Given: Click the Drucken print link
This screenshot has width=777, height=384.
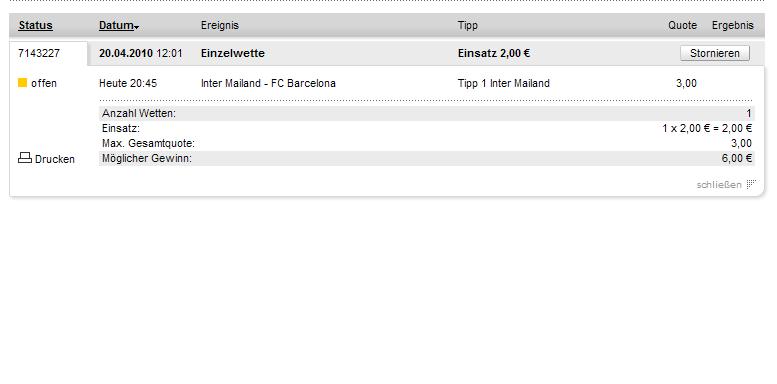Looking at the screenshot, I should click(55, 159).
